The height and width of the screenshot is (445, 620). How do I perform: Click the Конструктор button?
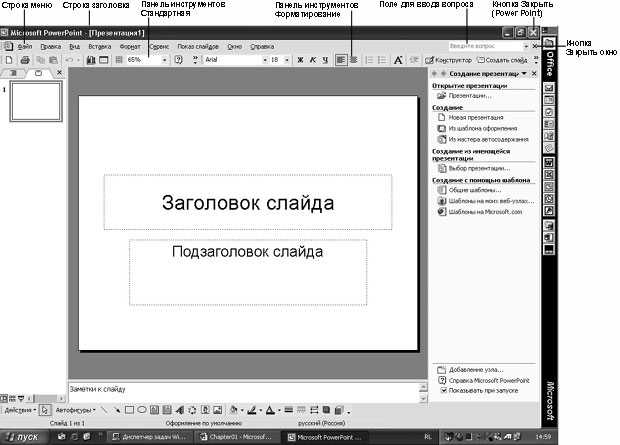pyautogui.click(x=448, y=60)
